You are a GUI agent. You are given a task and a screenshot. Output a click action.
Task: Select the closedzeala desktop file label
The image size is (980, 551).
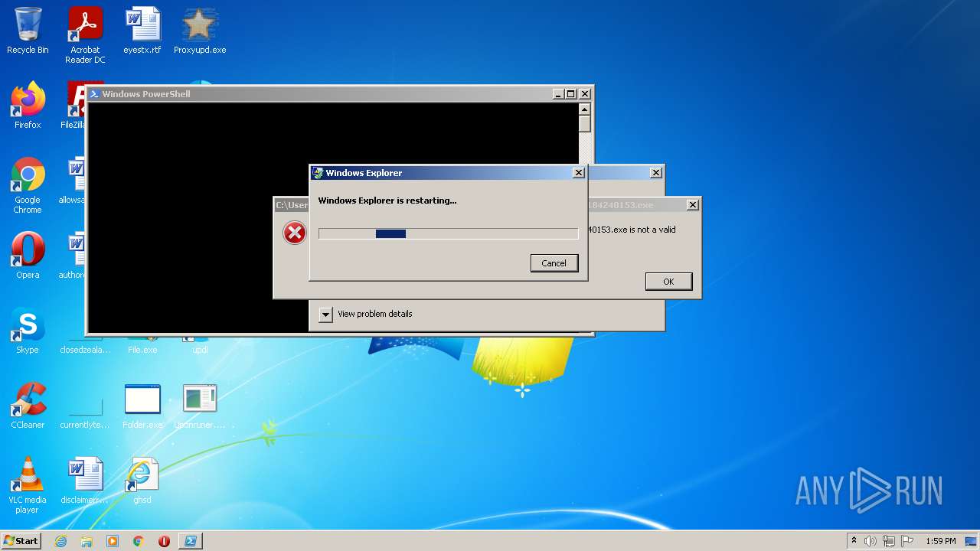(x=85, y=350)
